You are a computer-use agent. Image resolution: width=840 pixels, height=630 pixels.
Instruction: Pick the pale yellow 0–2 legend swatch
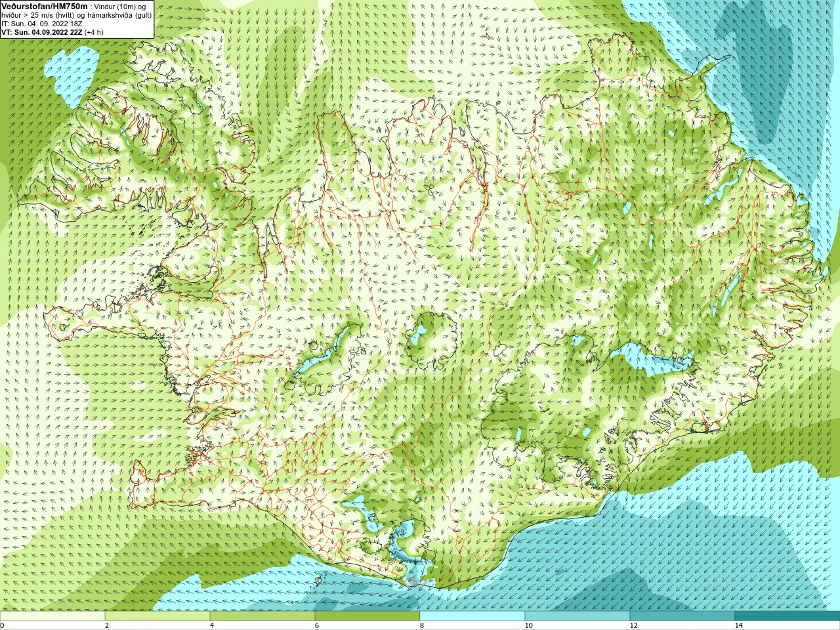tap(52, 616)
